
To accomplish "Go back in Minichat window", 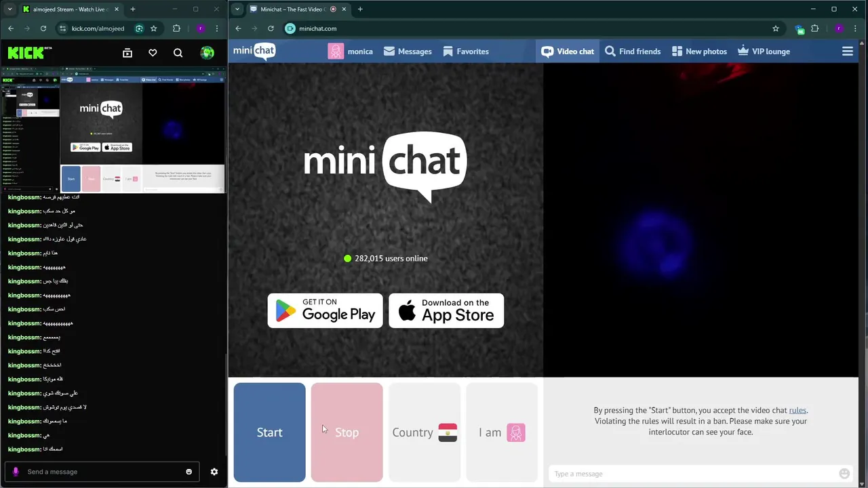I will point(238,28).
